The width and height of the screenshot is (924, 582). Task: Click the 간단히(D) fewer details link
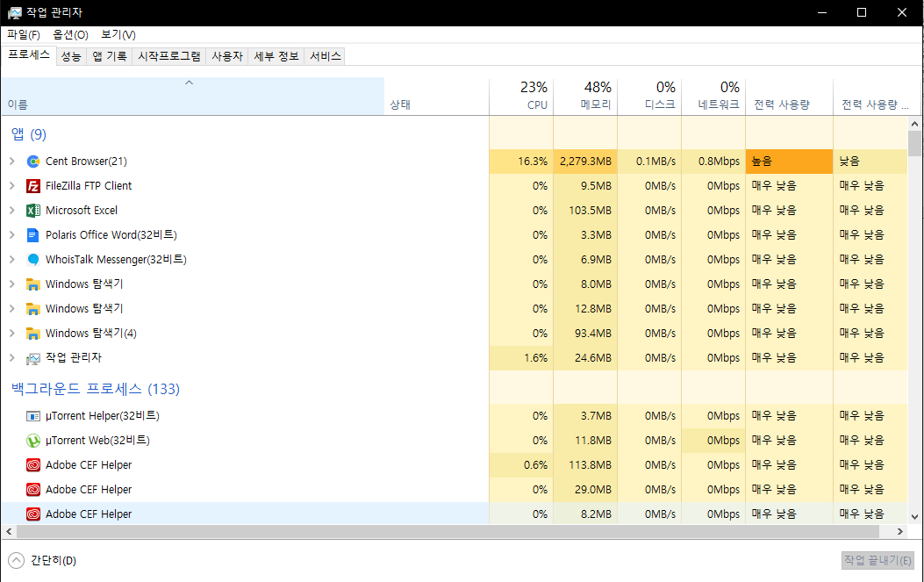click(x=54, y=560)
